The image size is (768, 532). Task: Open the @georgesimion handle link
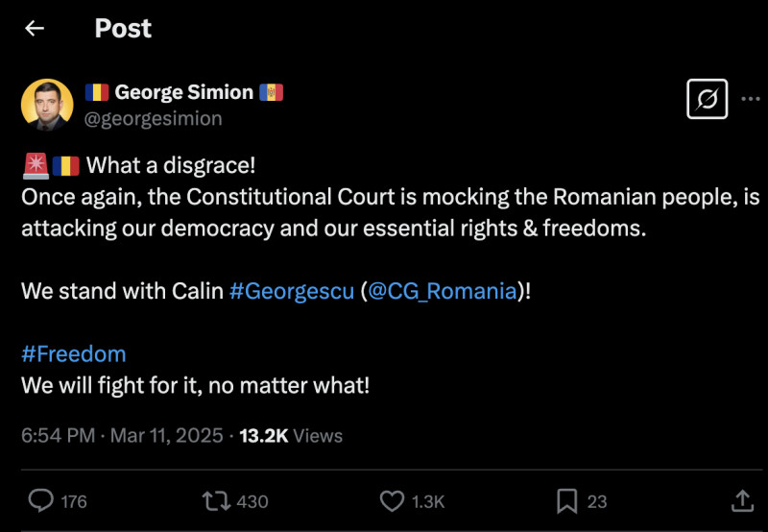pos(154,118)
